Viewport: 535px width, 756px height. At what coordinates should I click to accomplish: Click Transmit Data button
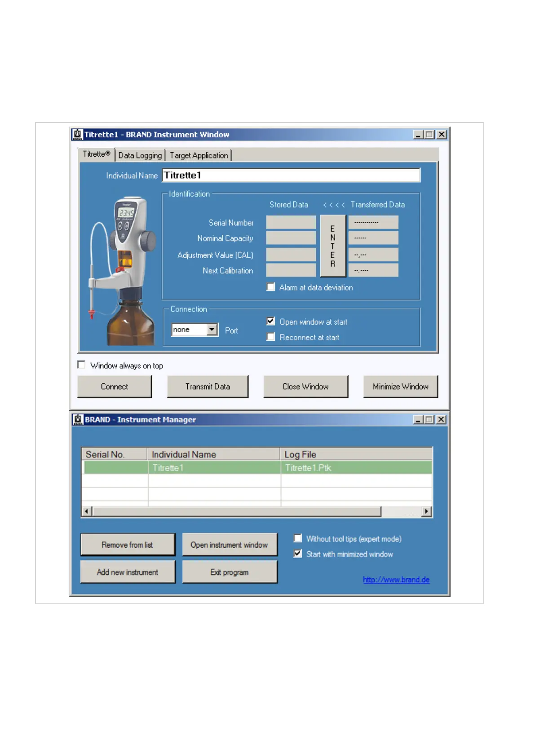(208, 387)
